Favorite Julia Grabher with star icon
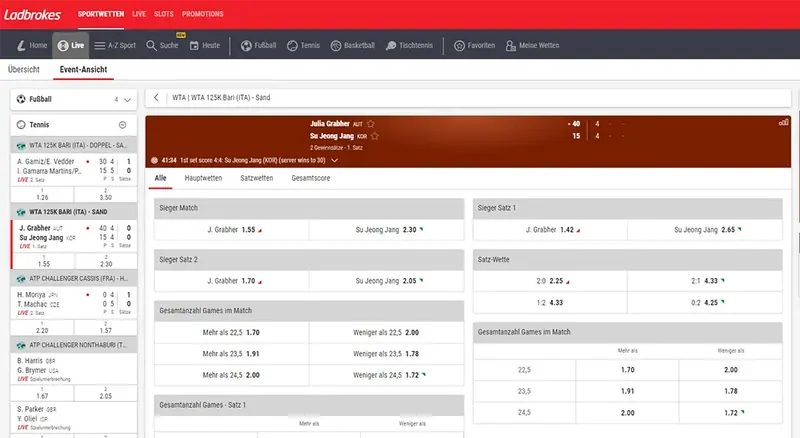 click(x=371, y=124)
